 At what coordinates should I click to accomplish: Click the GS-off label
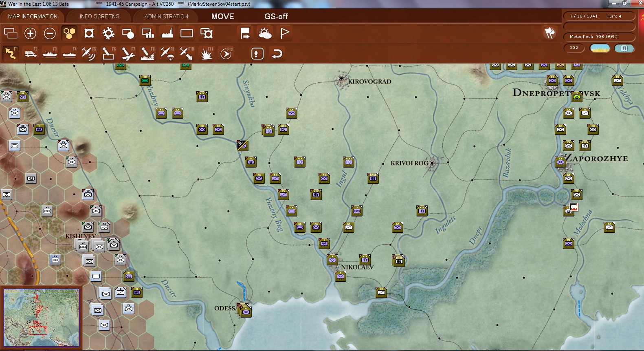[276, 16]
